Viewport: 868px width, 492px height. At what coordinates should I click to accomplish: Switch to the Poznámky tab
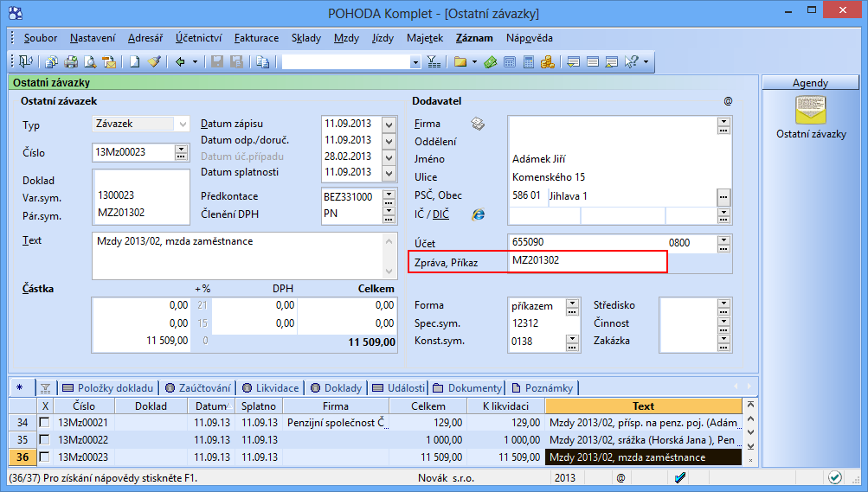[x=543, y=387]
